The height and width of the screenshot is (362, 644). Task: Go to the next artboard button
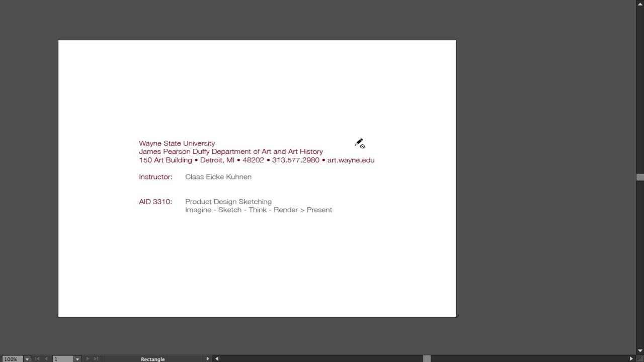[x=88, y=359]
